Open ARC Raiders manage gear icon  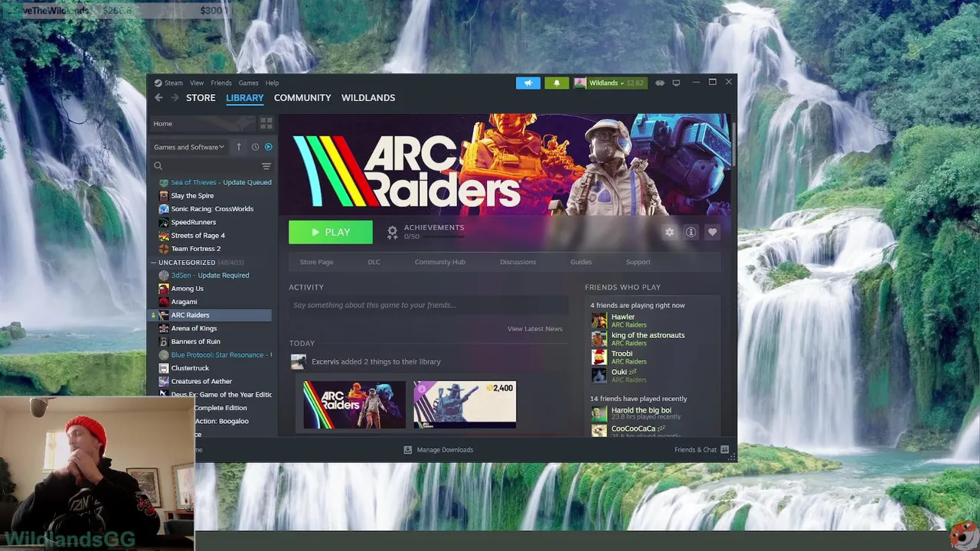click(670, 233)
